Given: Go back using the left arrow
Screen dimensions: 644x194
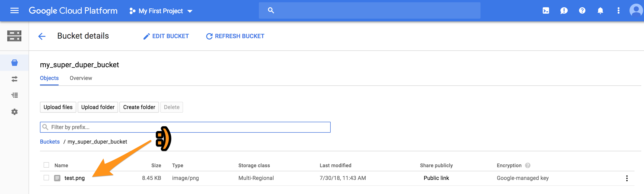Looking at the screenshot, I should (x=42, y=36).
